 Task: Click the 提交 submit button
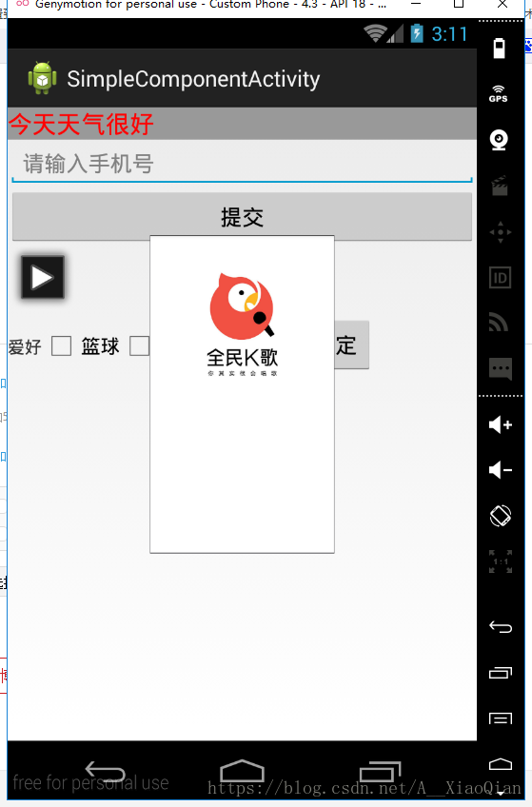click(x=242, y=217)
